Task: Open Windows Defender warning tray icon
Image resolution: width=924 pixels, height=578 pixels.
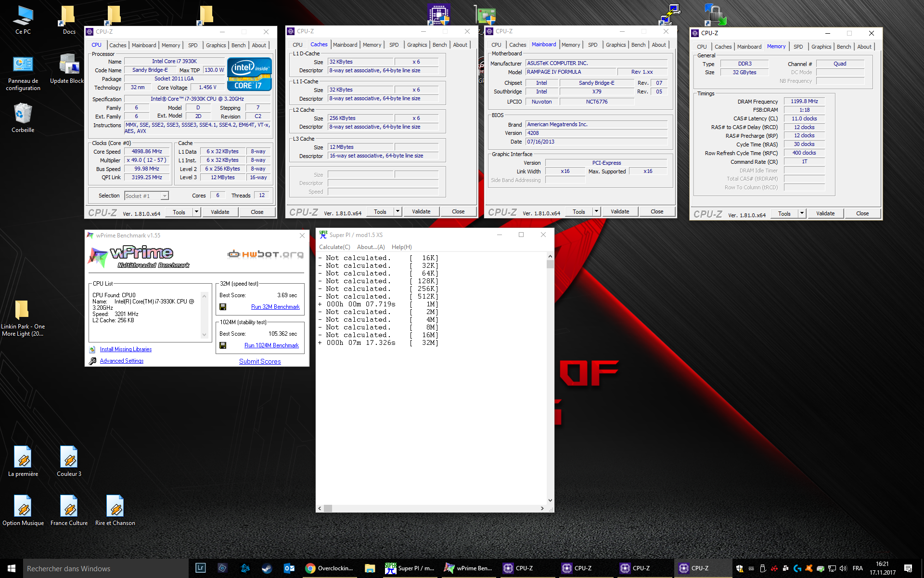Action: tap(740, 568)
